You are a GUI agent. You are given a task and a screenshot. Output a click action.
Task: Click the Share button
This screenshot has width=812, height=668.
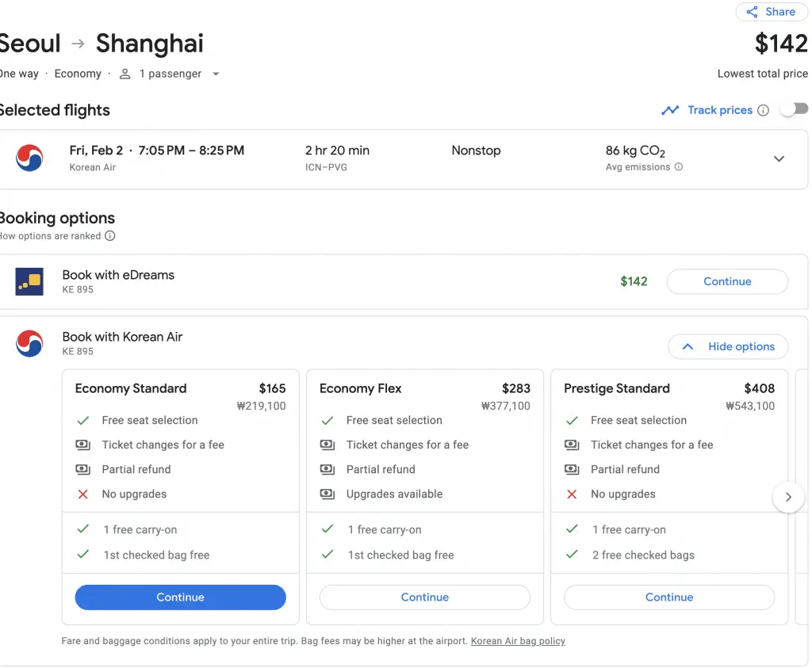pos(771,12)
